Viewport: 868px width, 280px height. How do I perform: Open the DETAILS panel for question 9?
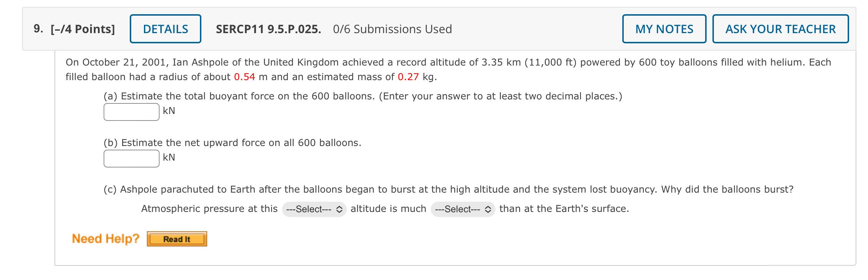click(165, 29)
